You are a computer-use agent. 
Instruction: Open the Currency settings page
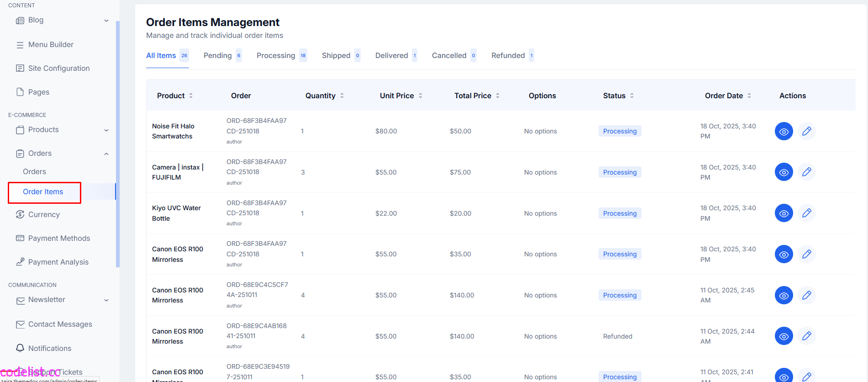44,214
